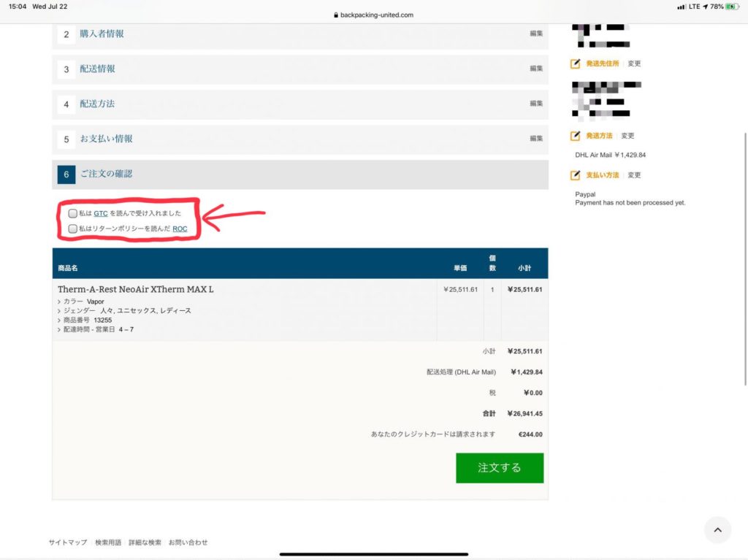This screenshot has height=560, width=748.
Task: Click the DHL Air Mail ¥1,429.84 text
Action: pyautogui.click(x=610, y=155)
